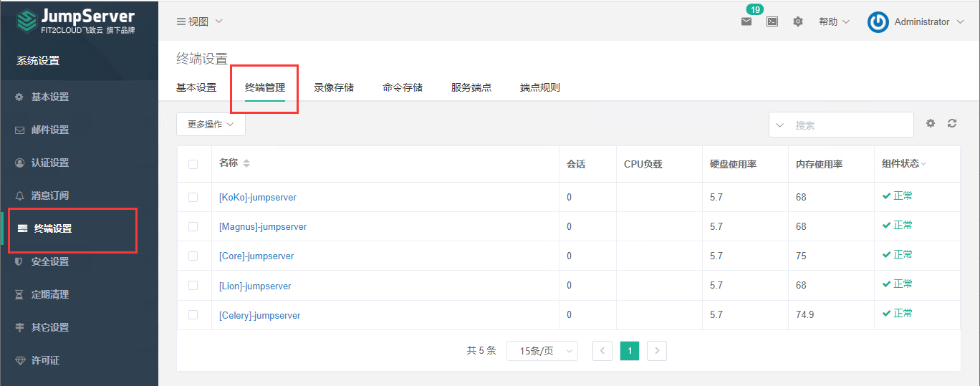Click the 硬盘使用率 column header
This screenshot has height=386, width=980.
(x=733, y=164)
